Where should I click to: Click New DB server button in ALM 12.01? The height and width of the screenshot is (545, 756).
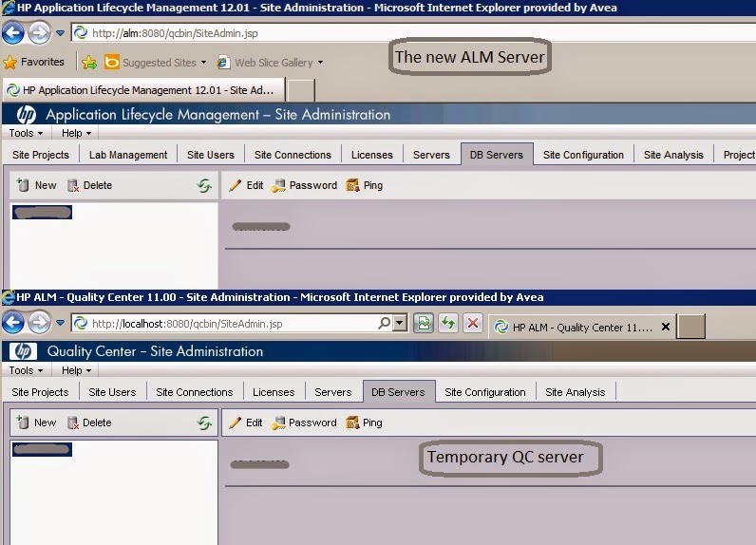pos(37,185)
